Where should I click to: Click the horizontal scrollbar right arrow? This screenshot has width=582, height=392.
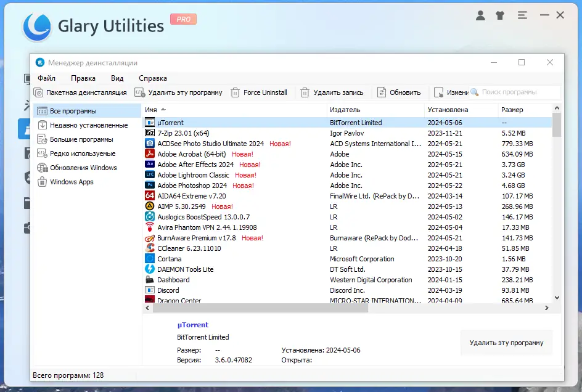(546, 308)
